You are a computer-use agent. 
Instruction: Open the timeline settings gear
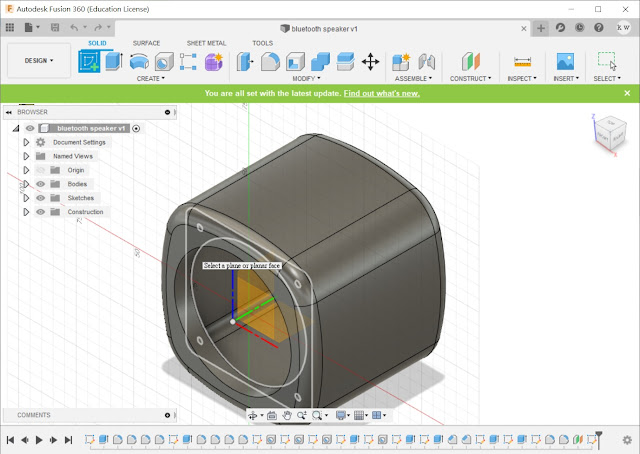pos(627,440)
